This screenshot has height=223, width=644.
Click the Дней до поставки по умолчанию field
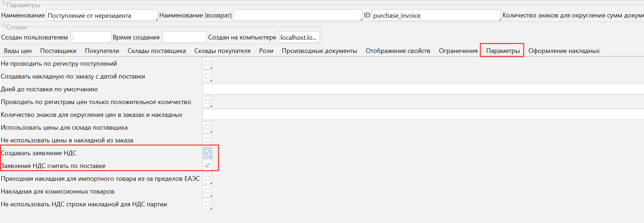pyautogui.click(x=423, y=89)
